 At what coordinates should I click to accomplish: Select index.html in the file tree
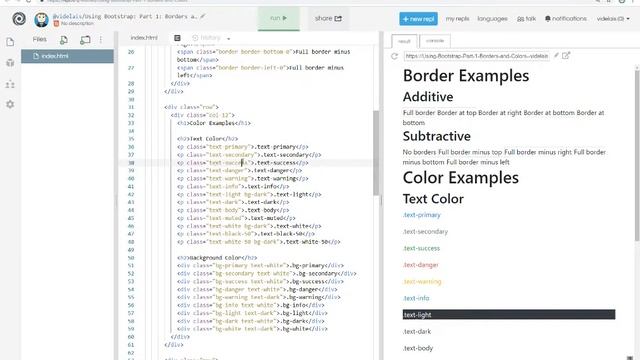pos(67,56)
